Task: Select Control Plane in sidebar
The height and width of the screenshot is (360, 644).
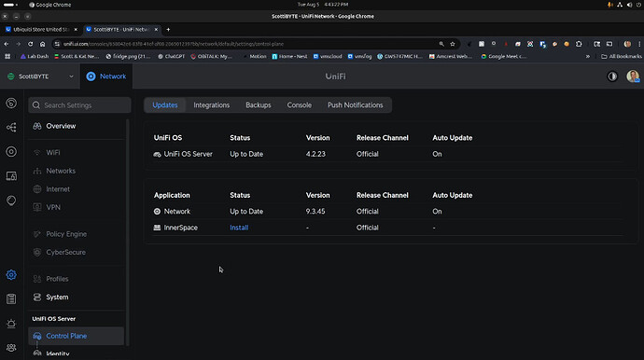Action: point(76,336)
